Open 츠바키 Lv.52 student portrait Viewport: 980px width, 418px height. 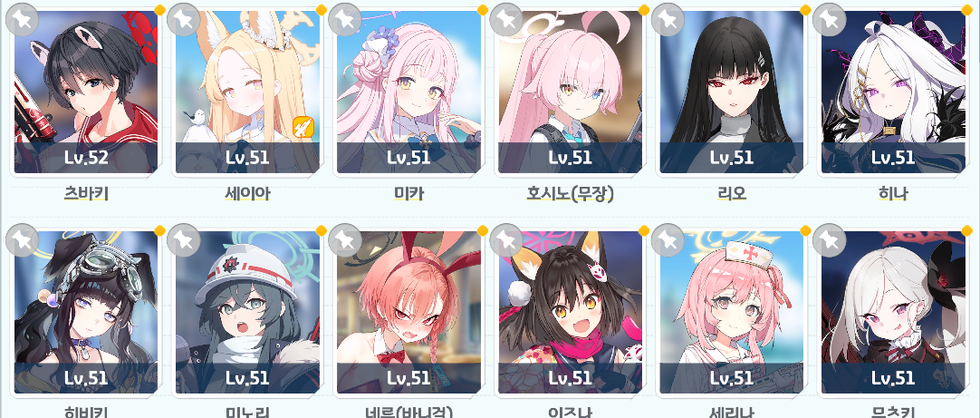click(x=86, y=92)
